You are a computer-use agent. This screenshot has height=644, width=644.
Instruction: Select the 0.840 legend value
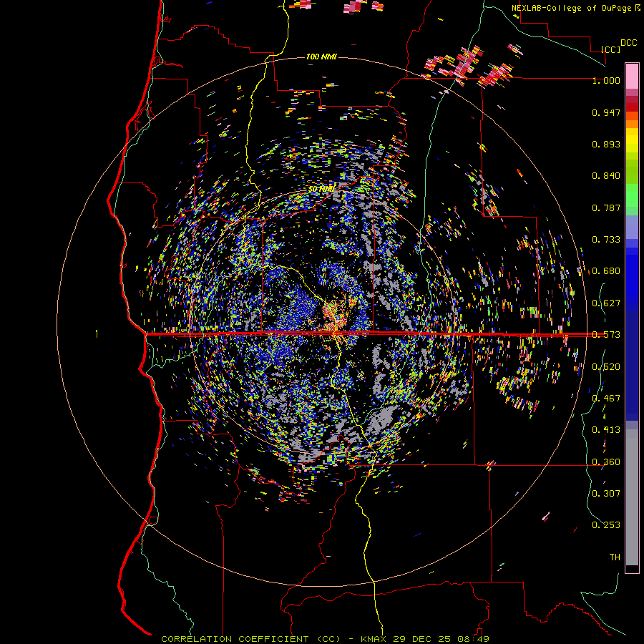(606, 176)
